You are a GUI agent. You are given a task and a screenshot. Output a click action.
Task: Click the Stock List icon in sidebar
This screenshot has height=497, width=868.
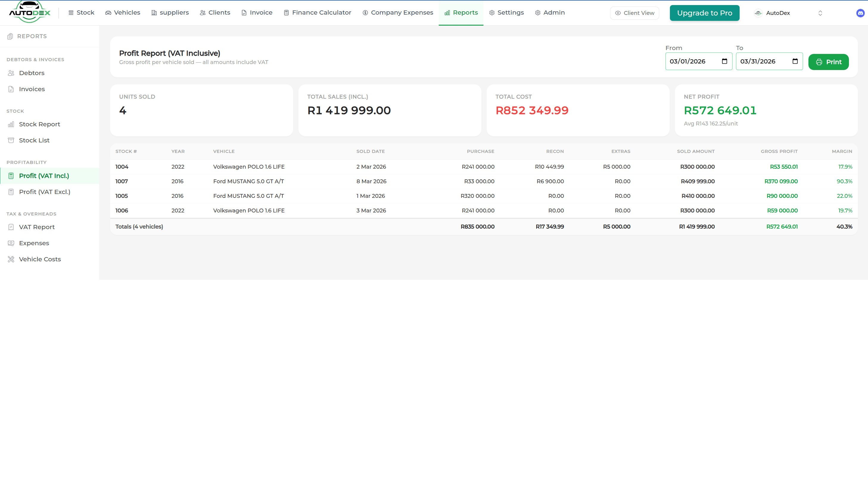pyautogui.click(x=11, y=140)
